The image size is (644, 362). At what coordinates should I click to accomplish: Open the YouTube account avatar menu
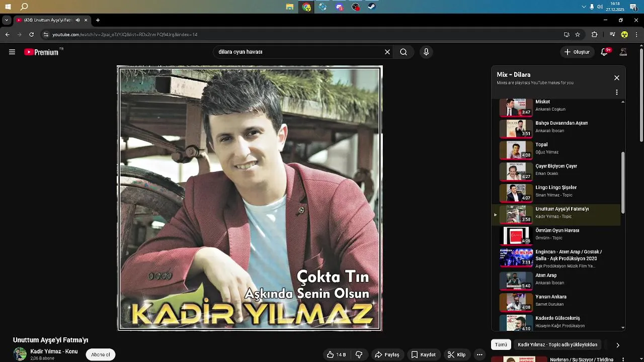pos(623,52)
